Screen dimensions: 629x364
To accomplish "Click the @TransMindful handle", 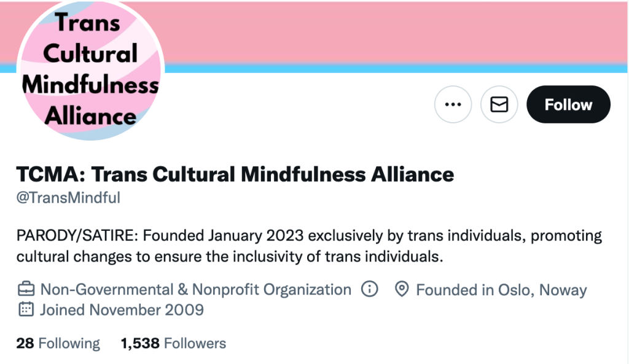I will tap(68, 198).
